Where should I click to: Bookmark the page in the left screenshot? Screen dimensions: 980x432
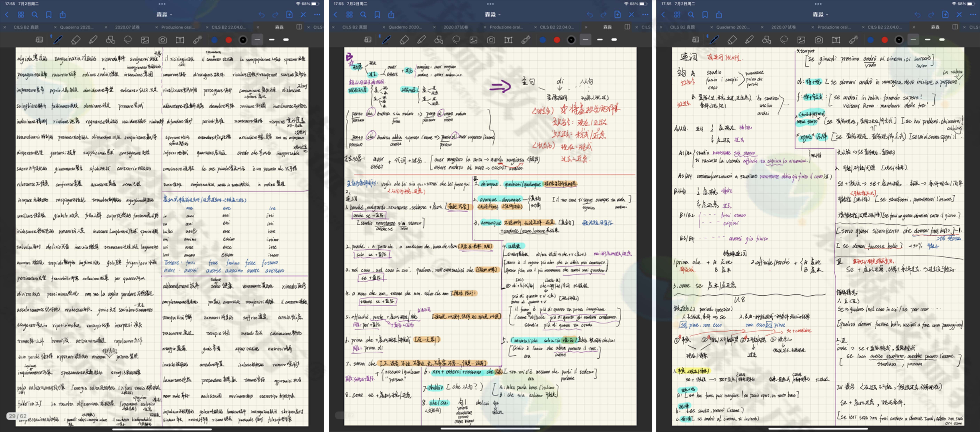tap(49, 15)
